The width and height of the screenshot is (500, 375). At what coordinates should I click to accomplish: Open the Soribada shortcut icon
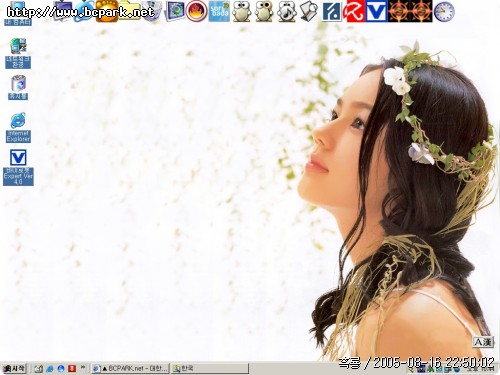(219, 11)
